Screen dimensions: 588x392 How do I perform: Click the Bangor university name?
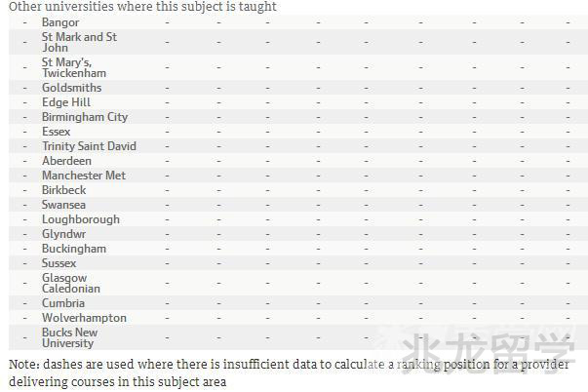(60, 22)
